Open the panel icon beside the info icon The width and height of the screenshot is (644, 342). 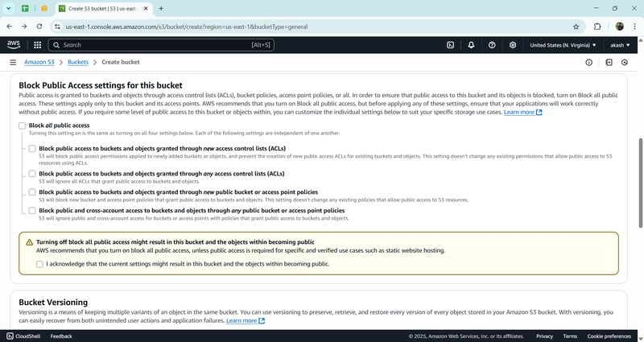(x=609, y=63)
